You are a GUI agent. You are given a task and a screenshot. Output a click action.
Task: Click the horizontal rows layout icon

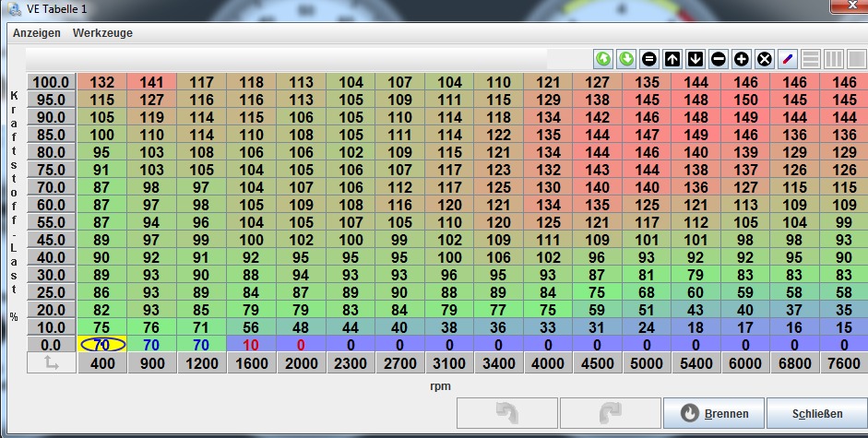(x=811, y=59)
